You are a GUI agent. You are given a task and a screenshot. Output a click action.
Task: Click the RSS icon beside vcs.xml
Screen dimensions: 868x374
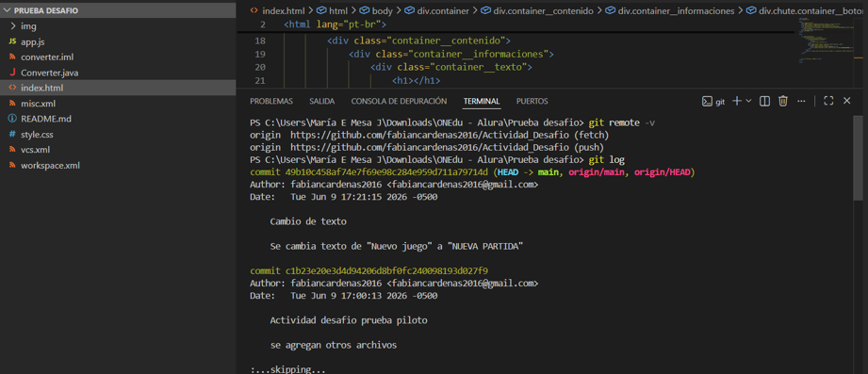[x=12, y=150]
